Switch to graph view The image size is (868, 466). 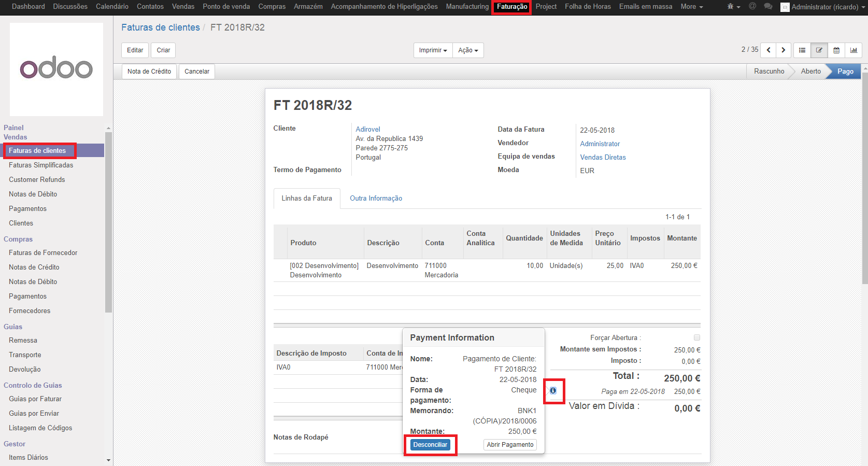click(853, 50)
